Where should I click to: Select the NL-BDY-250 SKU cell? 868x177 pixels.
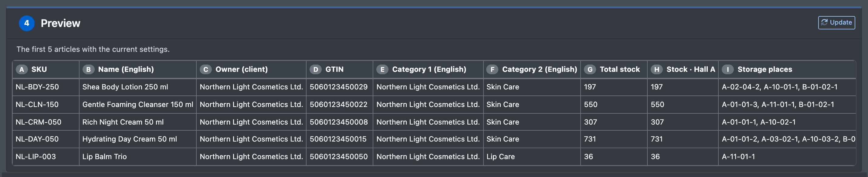[x=46, y=87]
